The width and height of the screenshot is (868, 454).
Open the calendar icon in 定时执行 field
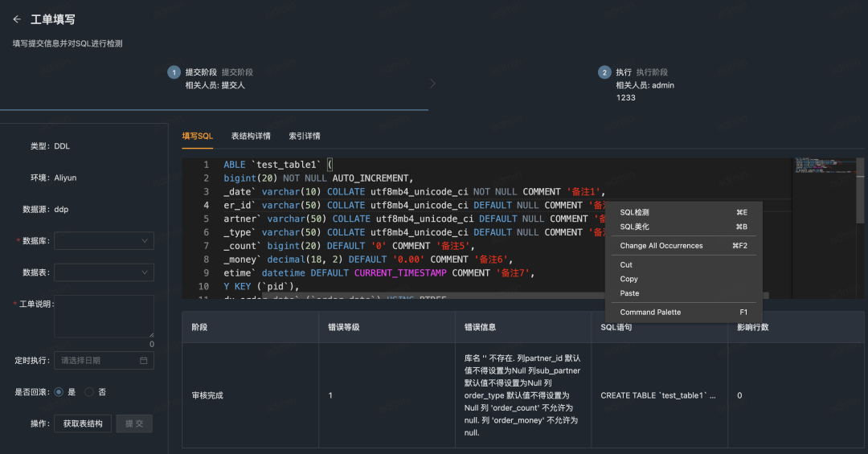click(x=143, y=361)
